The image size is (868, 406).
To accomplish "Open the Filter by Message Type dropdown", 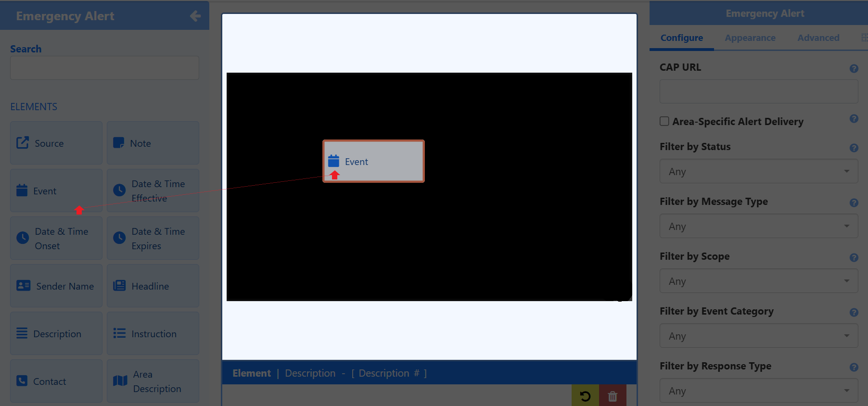I will pyautogui.click(x=758, y=226).
